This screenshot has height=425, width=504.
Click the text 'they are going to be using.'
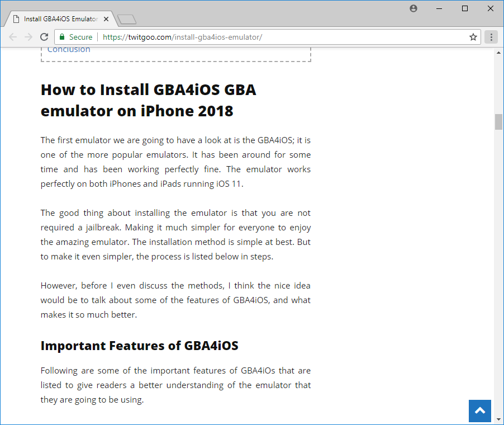(92, 400)
